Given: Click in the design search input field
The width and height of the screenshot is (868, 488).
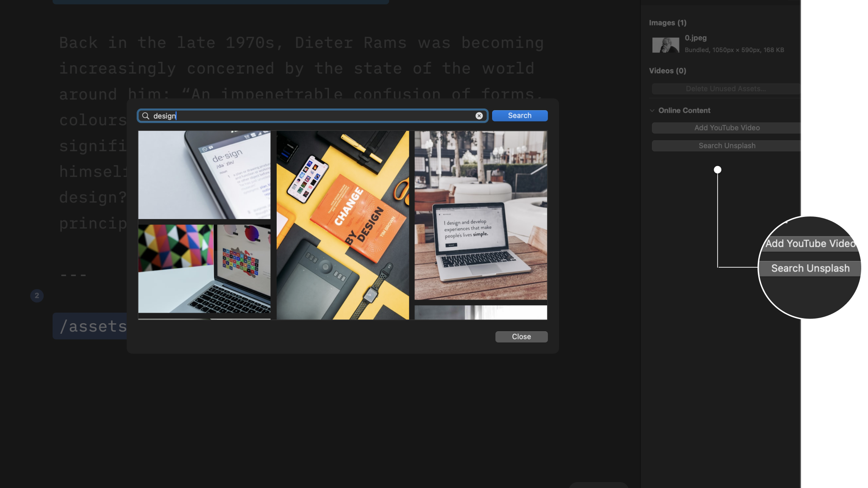Looking at the screenshot, I should (x=312, y=116).
